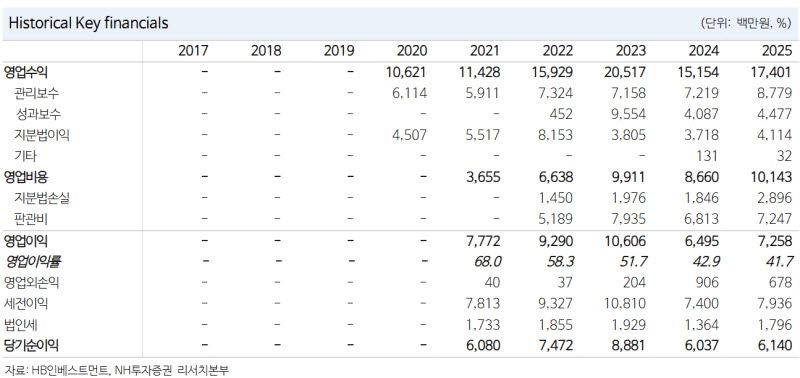
Task: Click the 2024 기타 value 131
Action: [x=708, y=156]
